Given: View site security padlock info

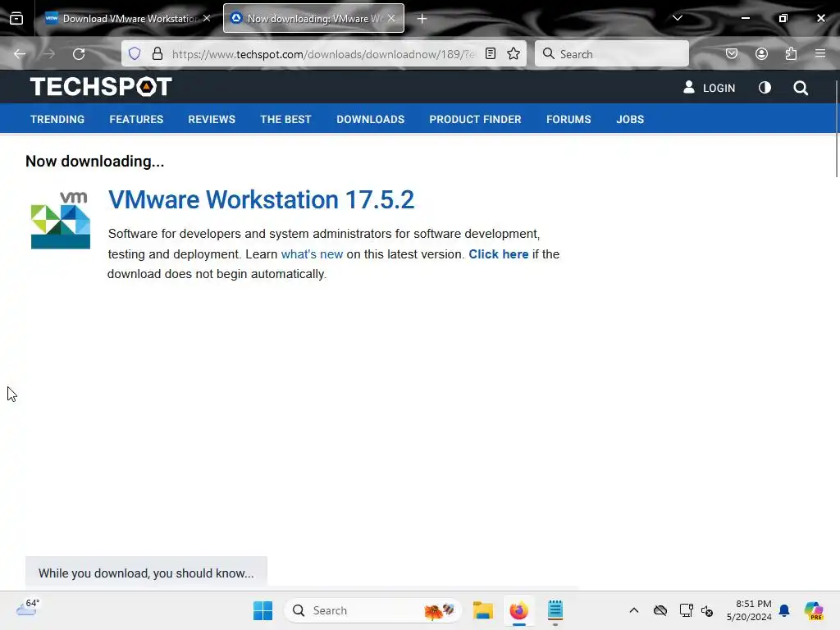Looking at the screenshot, I should pyautogui.click(x=157, y=53).
